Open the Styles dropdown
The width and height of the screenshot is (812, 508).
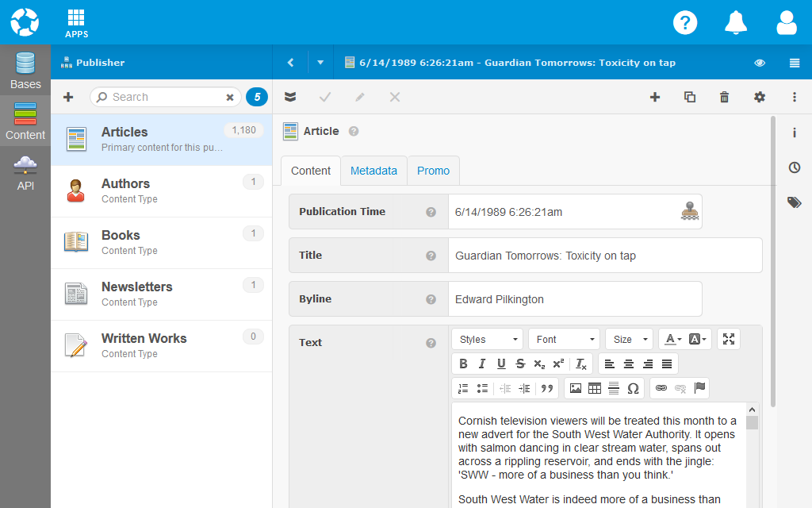[487, 339]
